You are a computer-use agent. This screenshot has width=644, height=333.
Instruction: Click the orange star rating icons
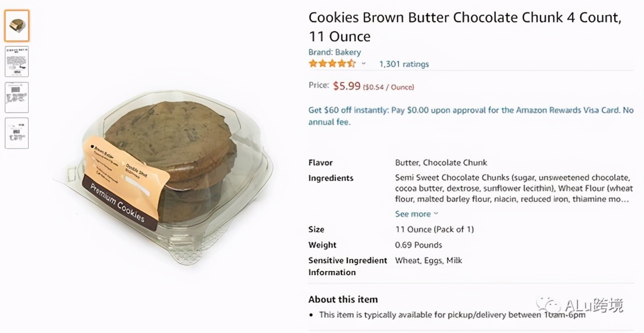332,64
